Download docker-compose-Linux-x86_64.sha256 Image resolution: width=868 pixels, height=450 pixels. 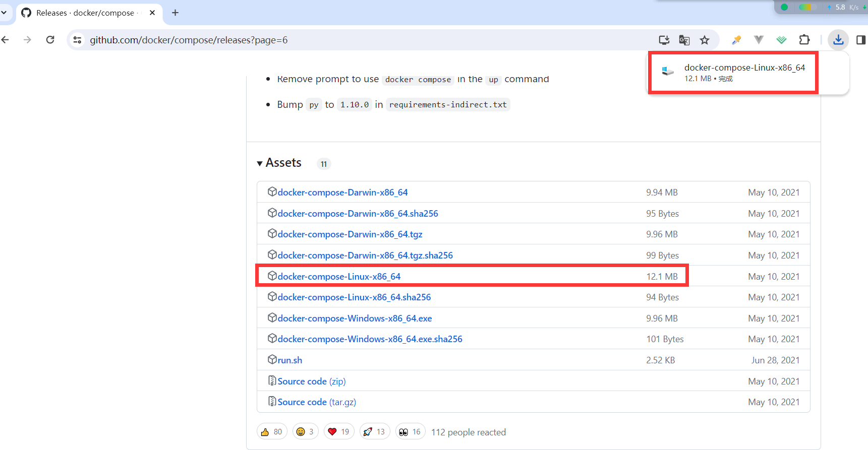click(354, 297)
